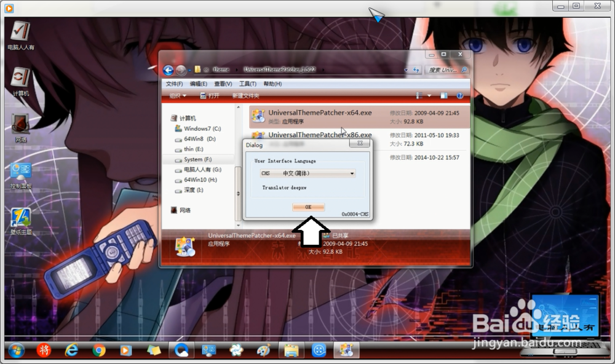615x364 pixels.
Task: Select Windows7 (C:) drive
Action: [x=197, y=129]
